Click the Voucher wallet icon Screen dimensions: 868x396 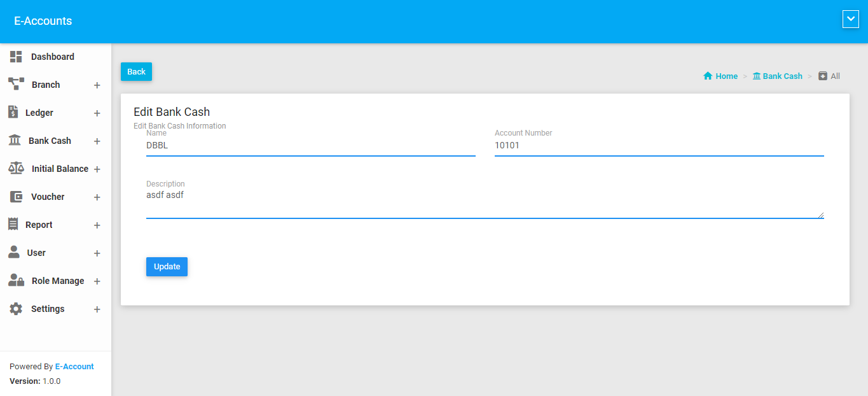click(16, 197)
